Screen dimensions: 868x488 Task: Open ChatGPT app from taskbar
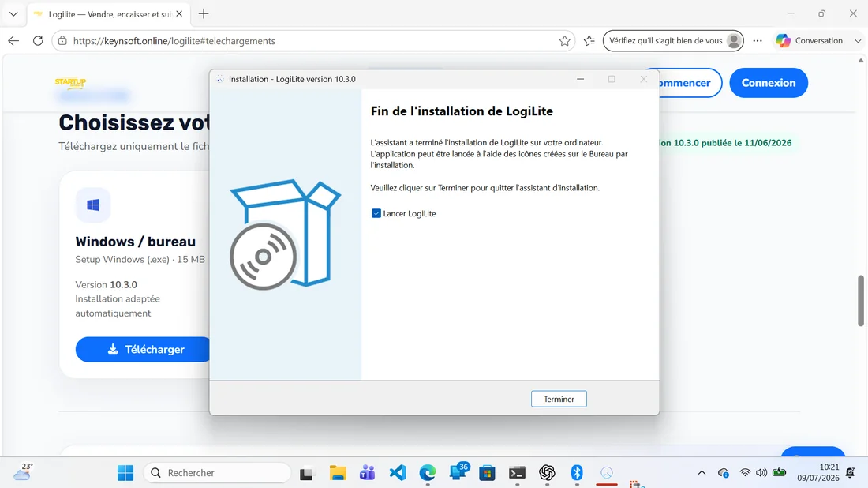click(547, 473)
